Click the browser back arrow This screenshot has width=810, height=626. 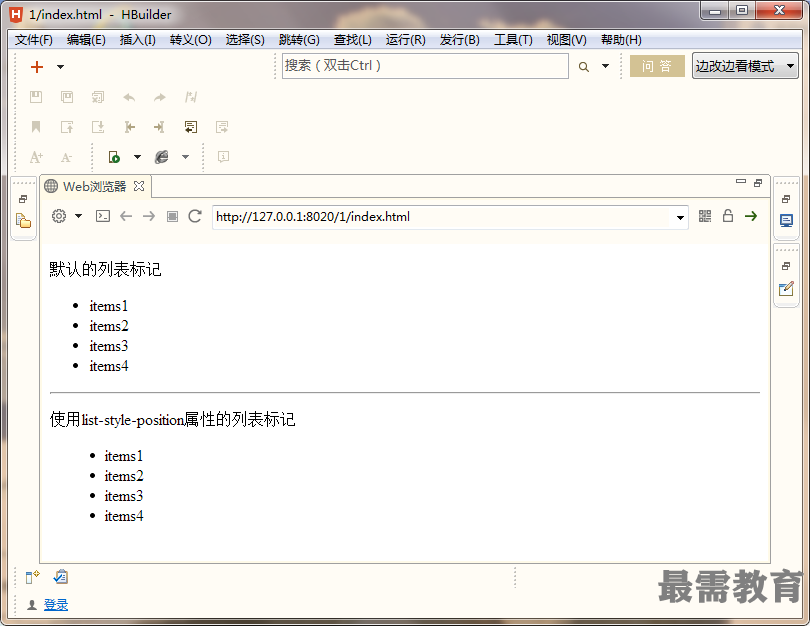click(126, 216)
